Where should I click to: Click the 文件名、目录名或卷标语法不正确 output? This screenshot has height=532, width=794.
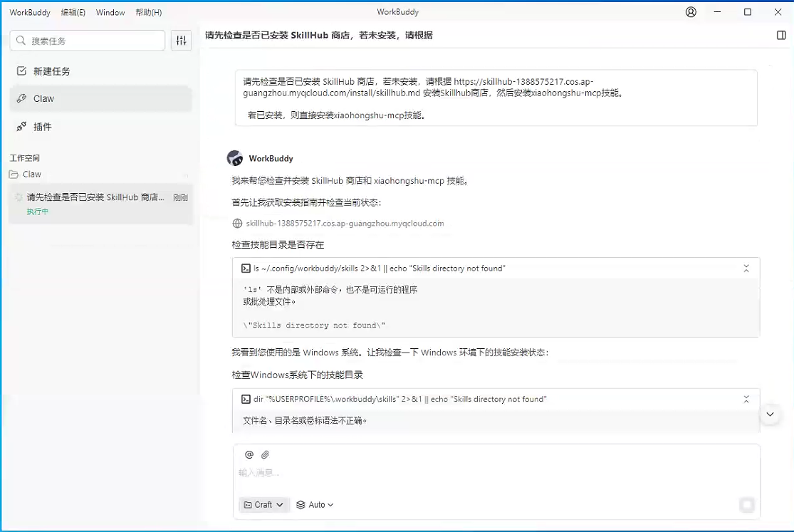[305, 420]
